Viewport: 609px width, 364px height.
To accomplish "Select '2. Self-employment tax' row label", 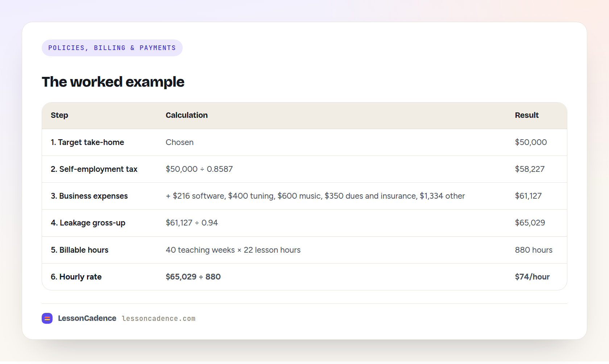I will 94,169.
